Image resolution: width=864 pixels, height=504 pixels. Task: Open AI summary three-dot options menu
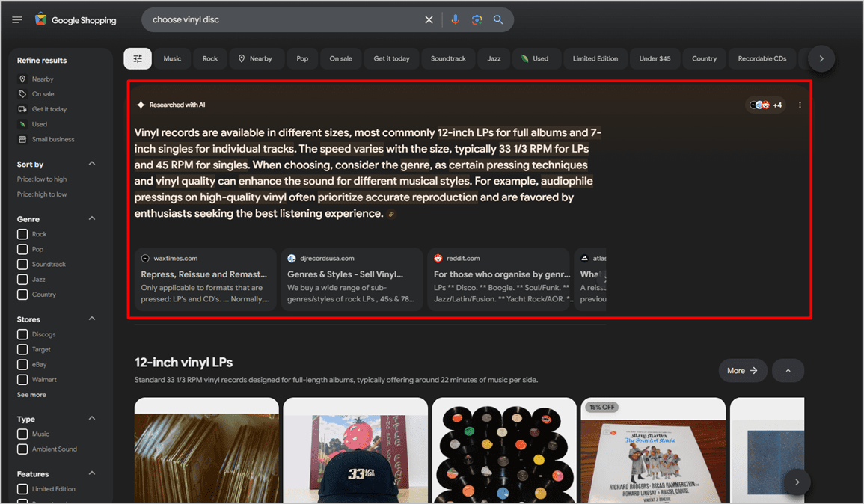coord(800,105)
